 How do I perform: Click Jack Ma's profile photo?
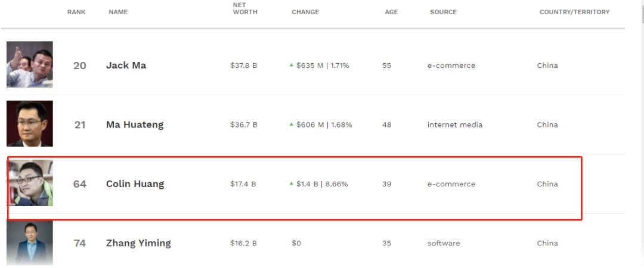(x=30, y=64)
